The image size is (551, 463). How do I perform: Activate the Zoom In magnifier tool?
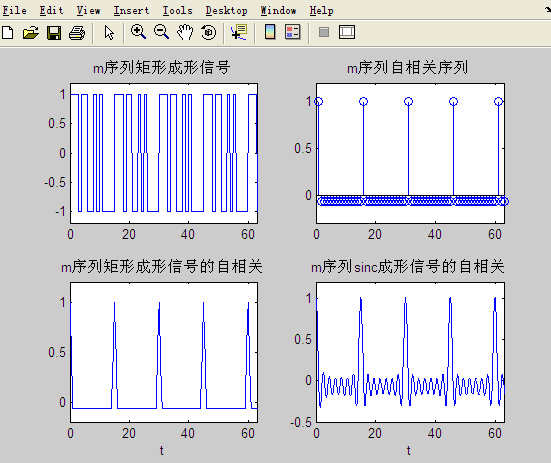[x=138, y=32]
